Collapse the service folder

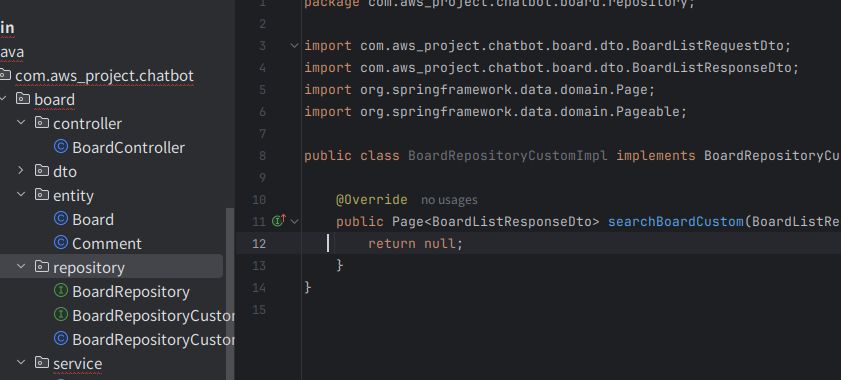tap(21, 363)
